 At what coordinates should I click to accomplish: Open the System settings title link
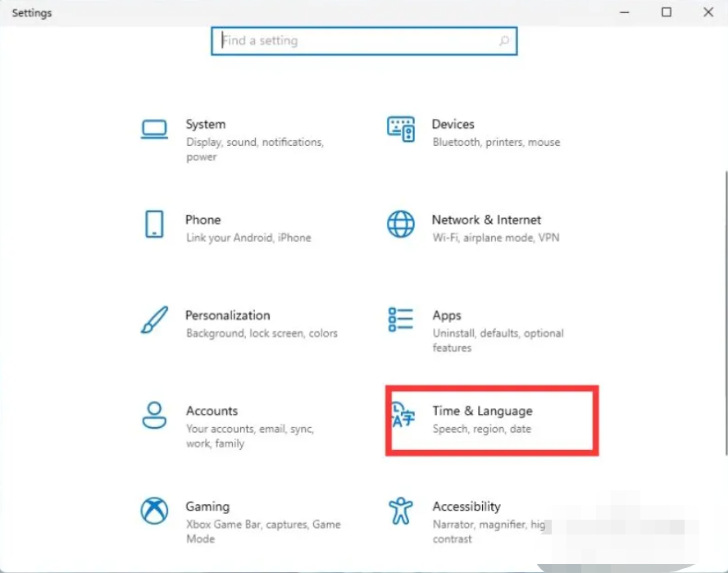(205, 125)
